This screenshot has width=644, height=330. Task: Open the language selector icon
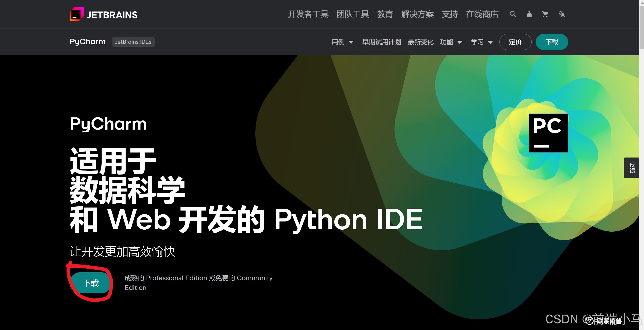pyautogui.click(x=561, y=14)
